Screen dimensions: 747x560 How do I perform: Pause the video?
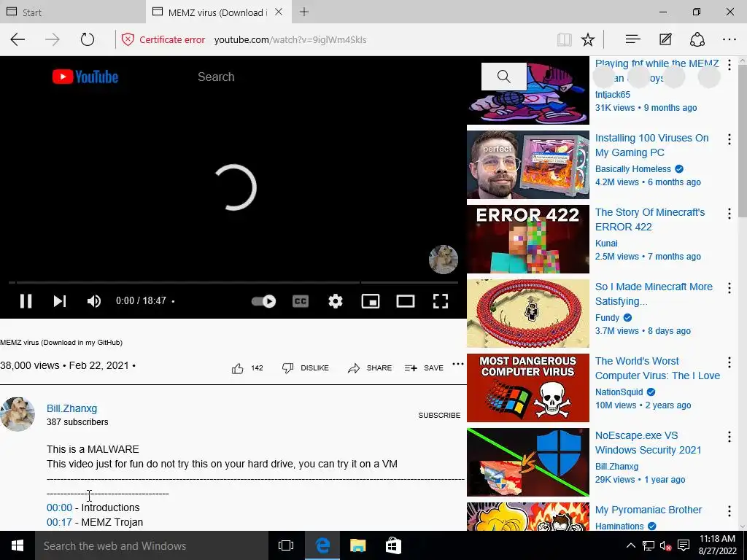click(26, 301)
